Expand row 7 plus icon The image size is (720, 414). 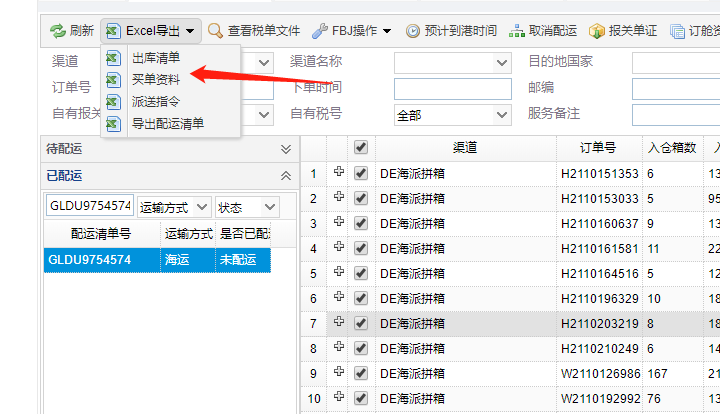tap(339, 322)
